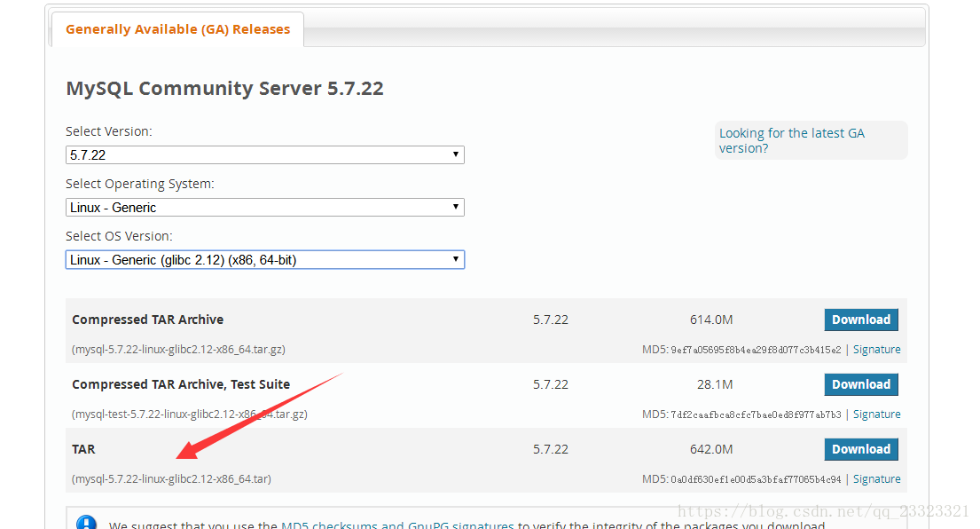Select the filename mysql-5.7.22-linux-glibc2.12-x86_64.tar

pyautogui.click(x=171, y=479)
